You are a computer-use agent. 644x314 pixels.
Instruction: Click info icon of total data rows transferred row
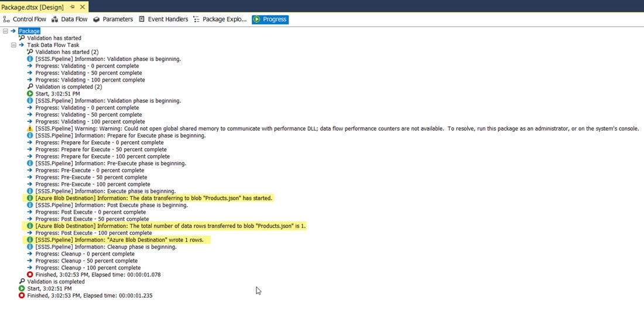(30, 226)
